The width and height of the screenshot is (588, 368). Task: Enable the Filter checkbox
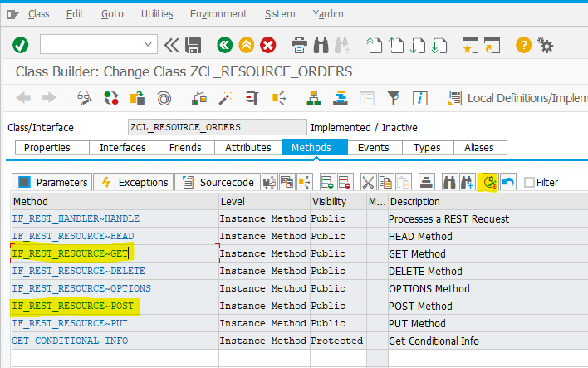(529, 182)
